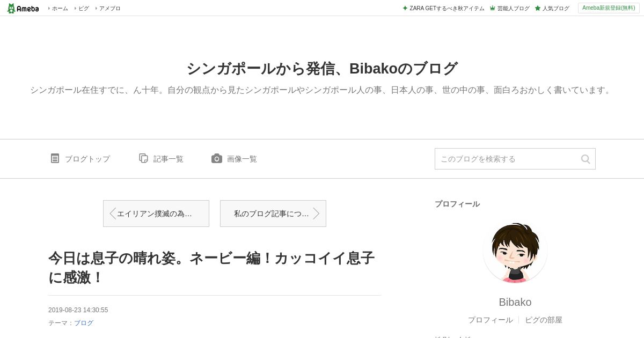Click Ameba新規登録(無料) button
This screenshot has width=644, height=338.
click(x=609, y=8)
